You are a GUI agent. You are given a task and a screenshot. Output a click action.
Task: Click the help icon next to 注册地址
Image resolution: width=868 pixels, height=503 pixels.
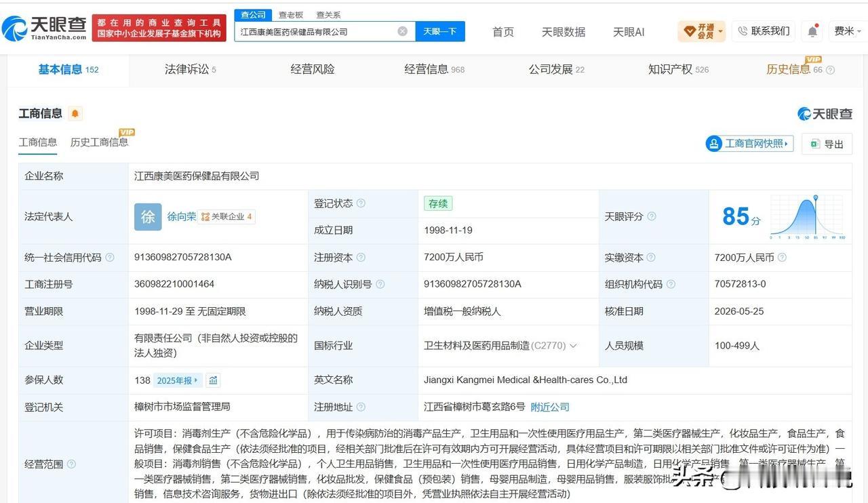pos(361,407)
